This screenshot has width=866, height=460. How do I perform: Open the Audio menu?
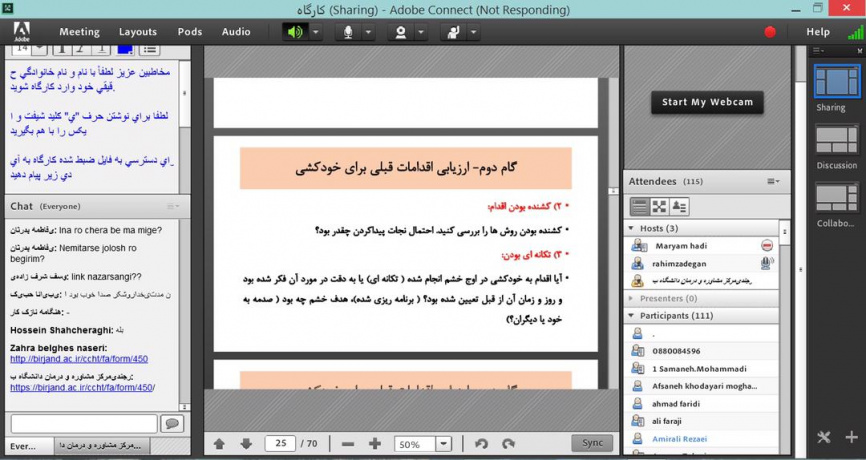pyautogui.click(x=236, y=32)
